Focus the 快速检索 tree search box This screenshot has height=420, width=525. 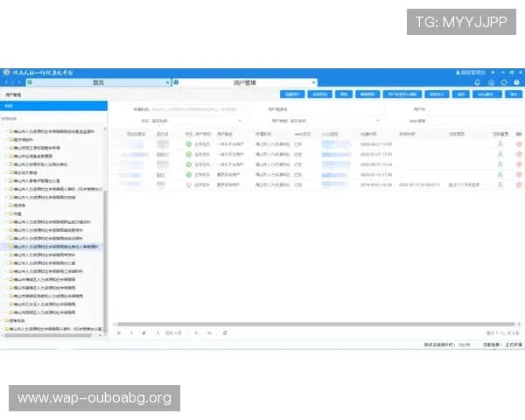point(53,119)
